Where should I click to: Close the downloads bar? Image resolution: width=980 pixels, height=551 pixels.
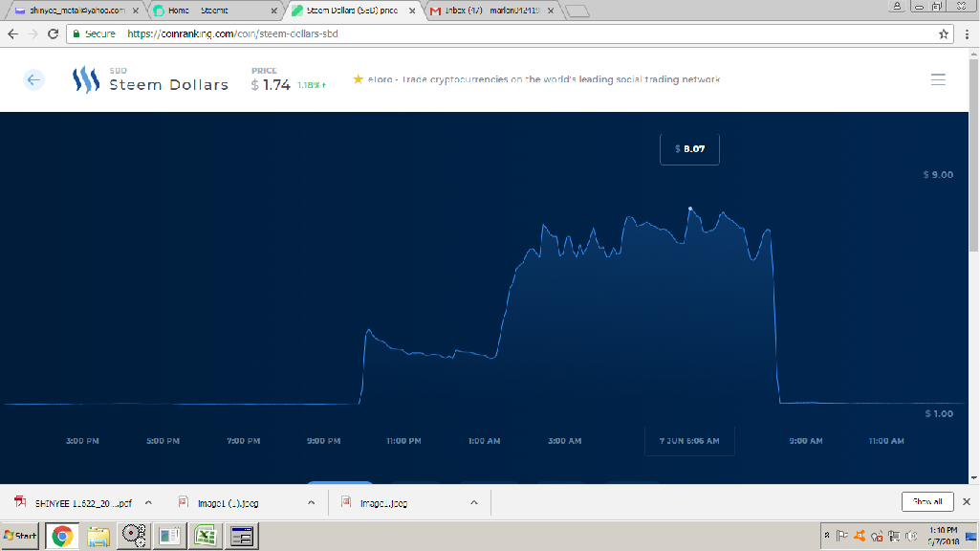coord(967,501)
